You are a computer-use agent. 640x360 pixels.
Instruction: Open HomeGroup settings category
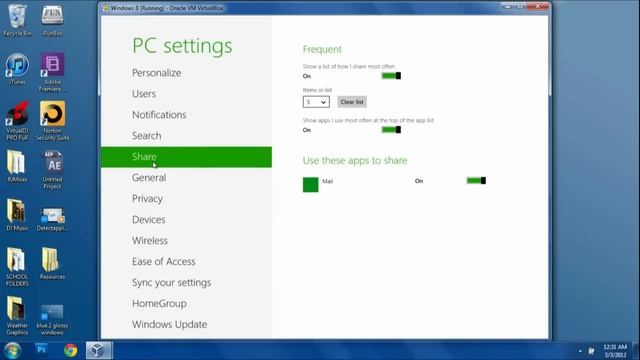click(x=159, y=304)
